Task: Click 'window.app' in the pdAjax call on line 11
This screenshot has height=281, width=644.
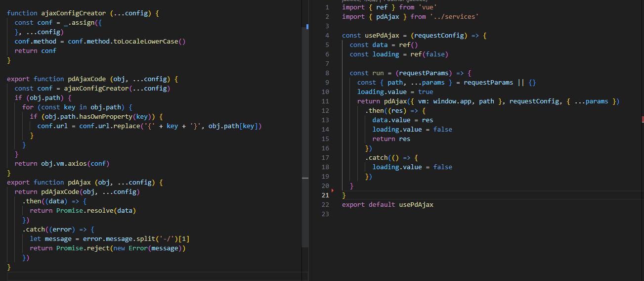Action: tap(452, 101)
